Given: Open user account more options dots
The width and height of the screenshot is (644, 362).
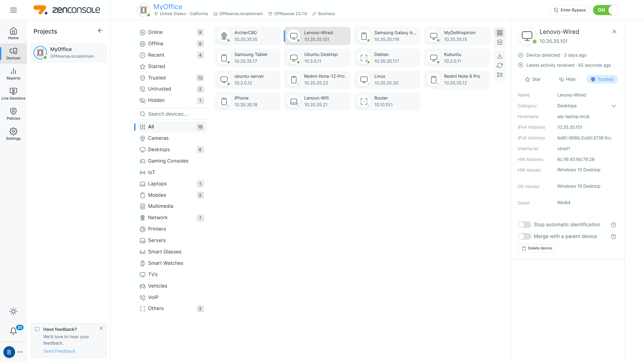Looking at the screenshot, I should pos(20,352).
